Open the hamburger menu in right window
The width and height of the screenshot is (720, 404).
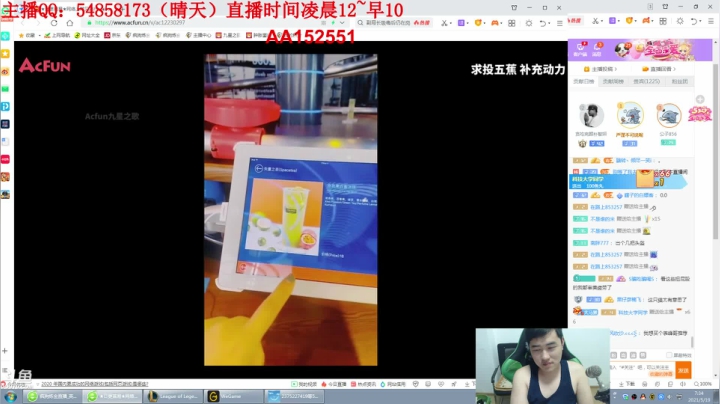(710, 21)
